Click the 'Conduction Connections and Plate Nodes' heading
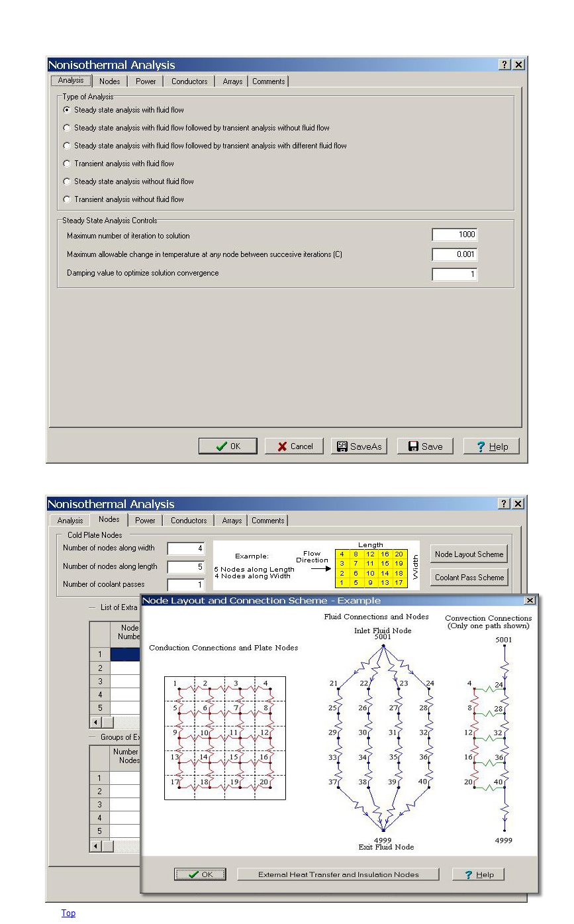Image resolution: width=574 pixels, height=924 pixels. pyautogui.click(x=224, y=648)
